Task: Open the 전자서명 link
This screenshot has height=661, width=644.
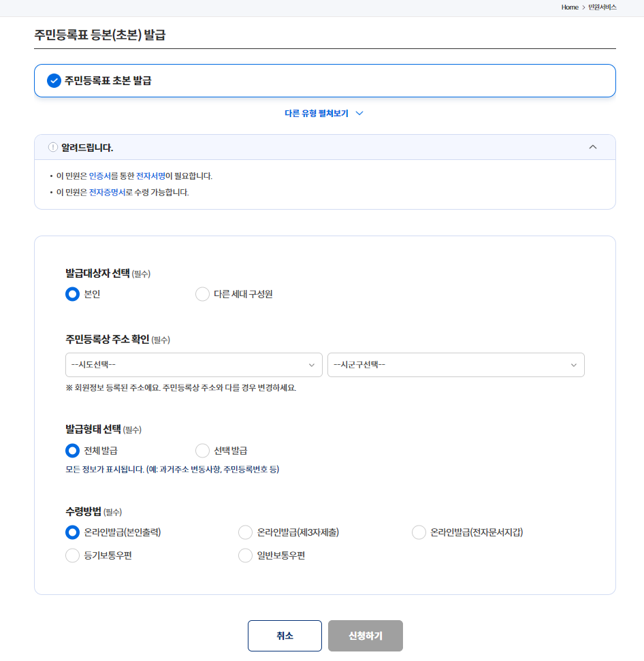Action: tap(150, 176)
